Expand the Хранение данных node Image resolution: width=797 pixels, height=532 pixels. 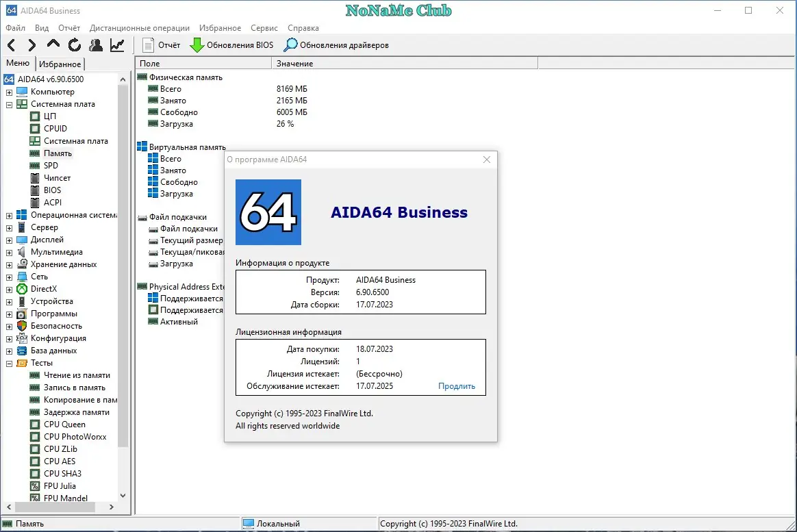pyautogui.click(x=9, y=265)
